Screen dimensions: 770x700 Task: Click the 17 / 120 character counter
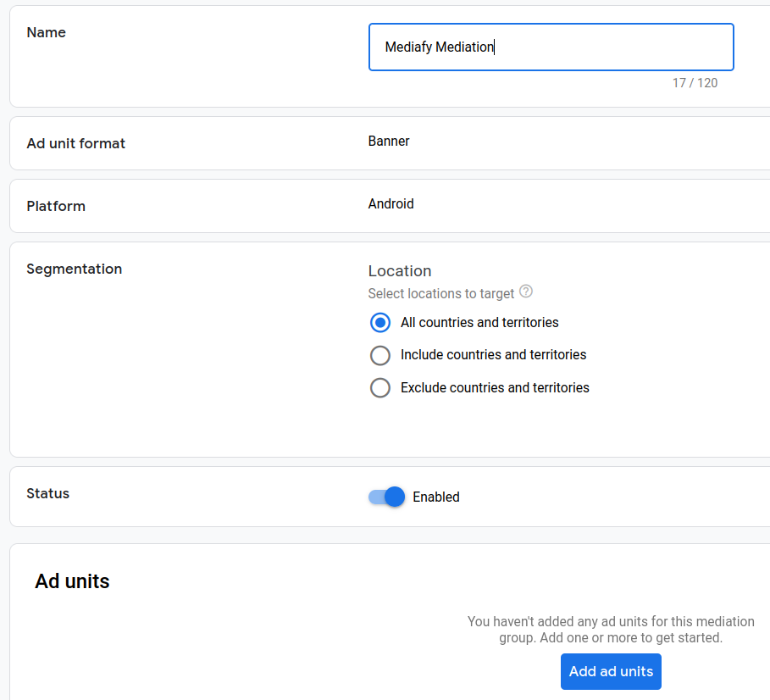[695, 83]
